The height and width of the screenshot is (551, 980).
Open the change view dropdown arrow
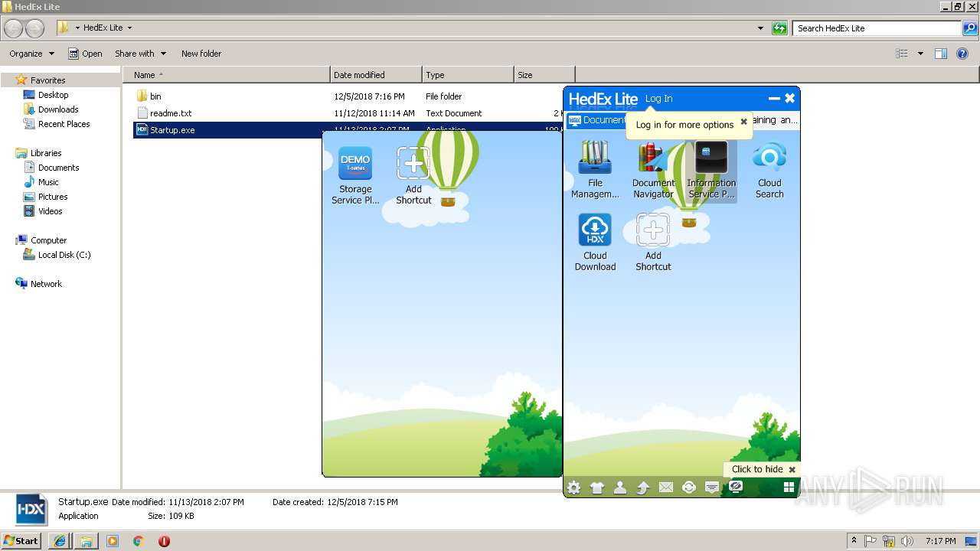coord(920,54)
